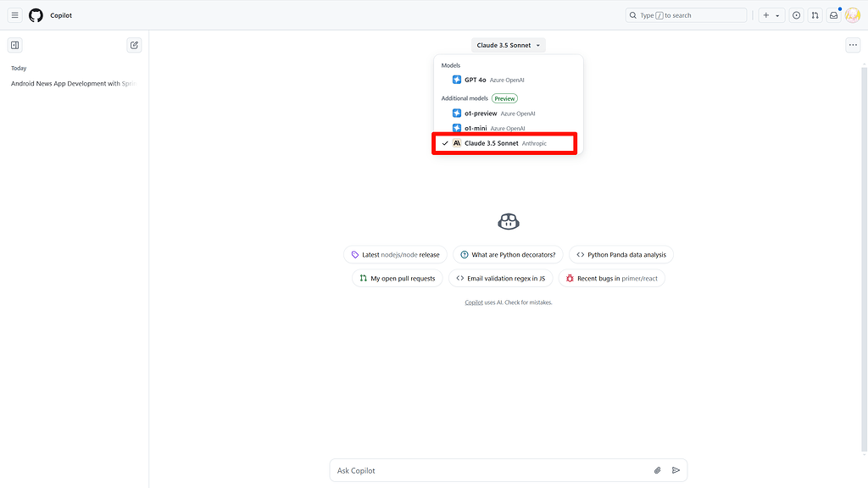Click Latest nodejs/node release suggestion
The width and height of the screenshot is (868, 488).
395,254
